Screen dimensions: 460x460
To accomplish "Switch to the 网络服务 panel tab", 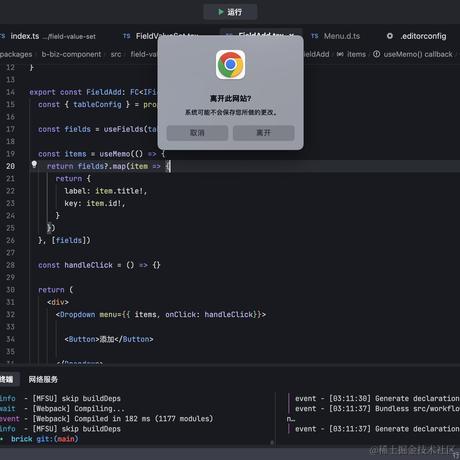I will pos(43,379).
